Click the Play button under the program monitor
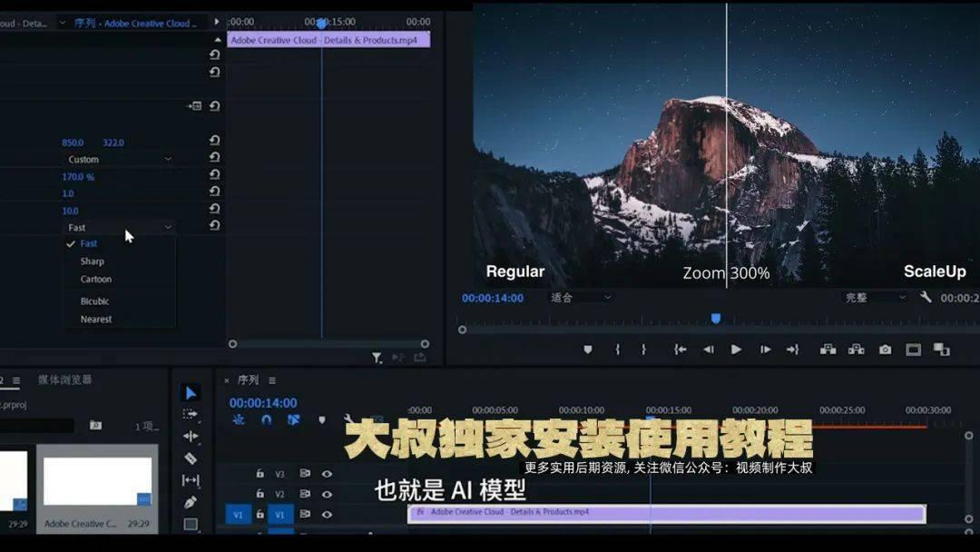The height and width of the screenshot is (552, 980). tap(736, 350)
